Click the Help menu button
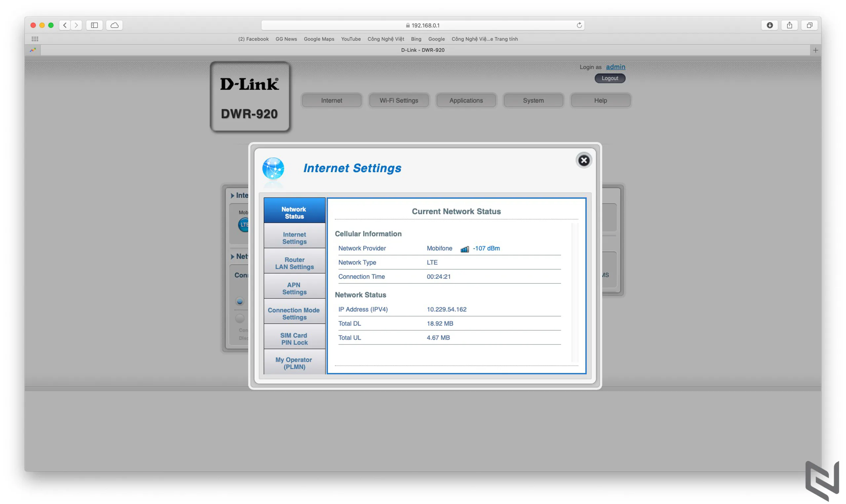Viewport: 846px width, 504px height. [600, 100]
